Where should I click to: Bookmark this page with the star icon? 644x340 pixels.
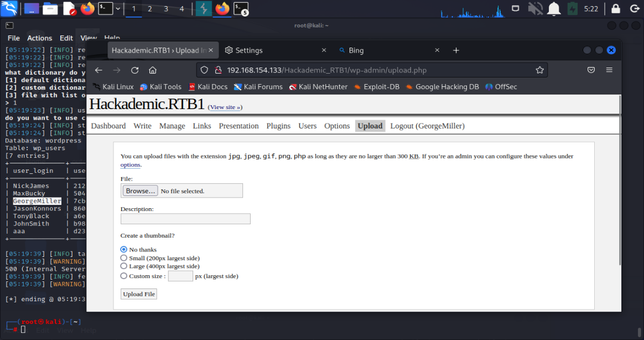(539, 70)
